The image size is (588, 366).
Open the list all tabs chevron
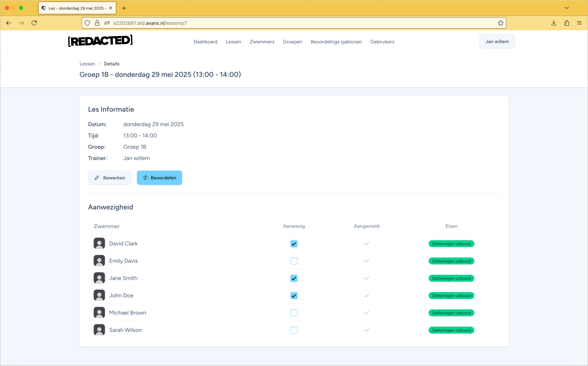(x=566, y=8)
